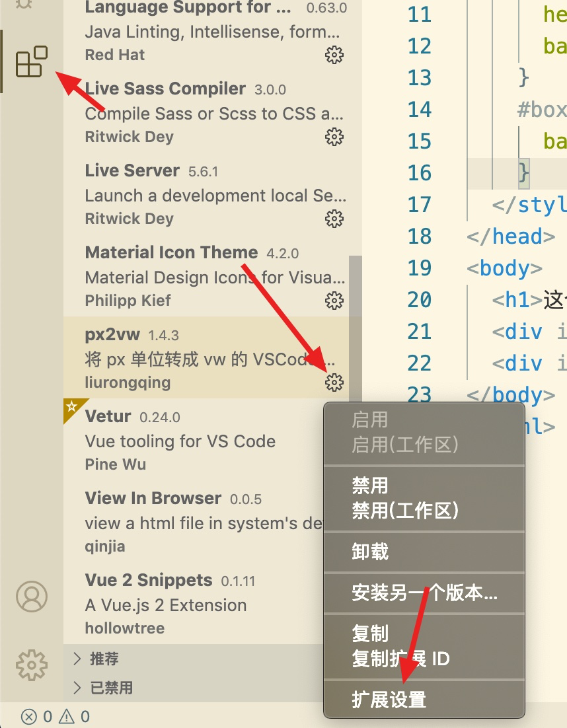Open the Extensions view in activity bar

coord(32,61)
